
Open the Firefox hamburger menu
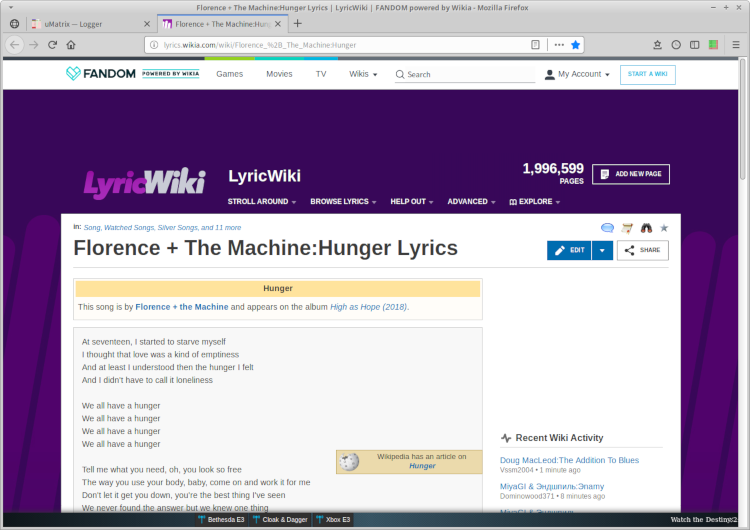tap(736, 45)
